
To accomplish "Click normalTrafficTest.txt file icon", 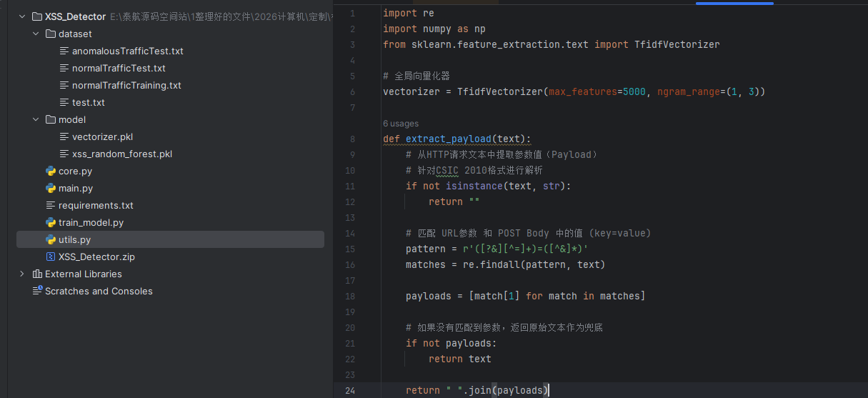I will [64, 68].
